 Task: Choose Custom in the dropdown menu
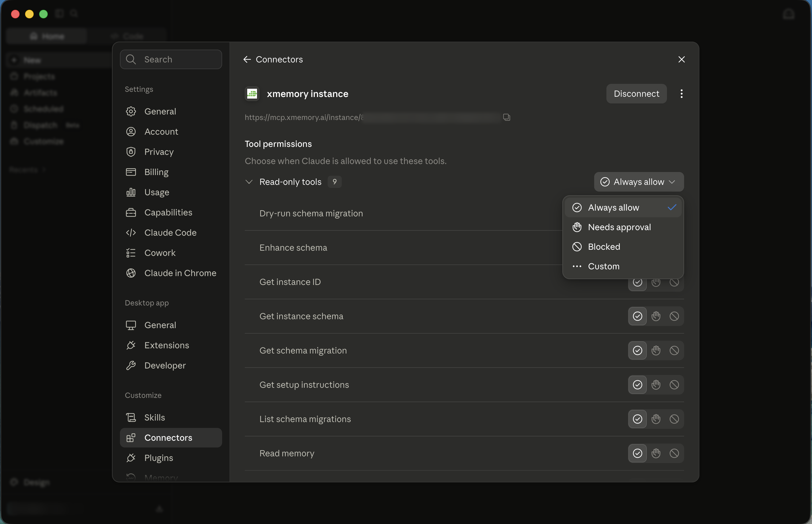pyautogui.click(x=623, y=266)
